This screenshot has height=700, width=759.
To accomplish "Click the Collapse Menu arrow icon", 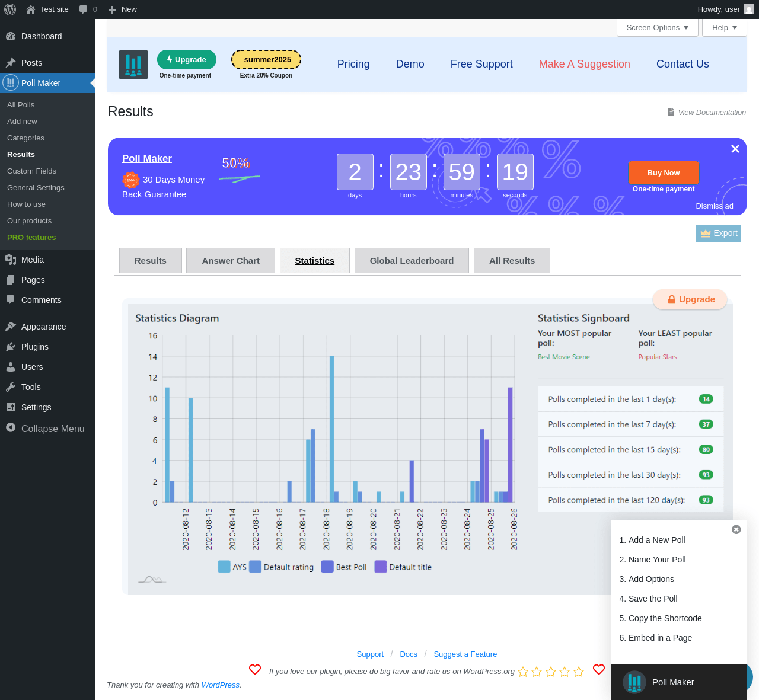I will tap(11, 428).
